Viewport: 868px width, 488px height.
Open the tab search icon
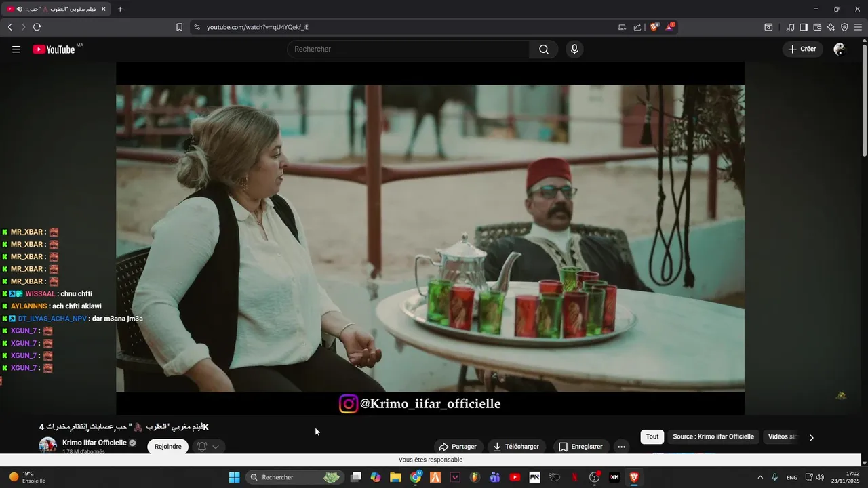tap(768, 27)
